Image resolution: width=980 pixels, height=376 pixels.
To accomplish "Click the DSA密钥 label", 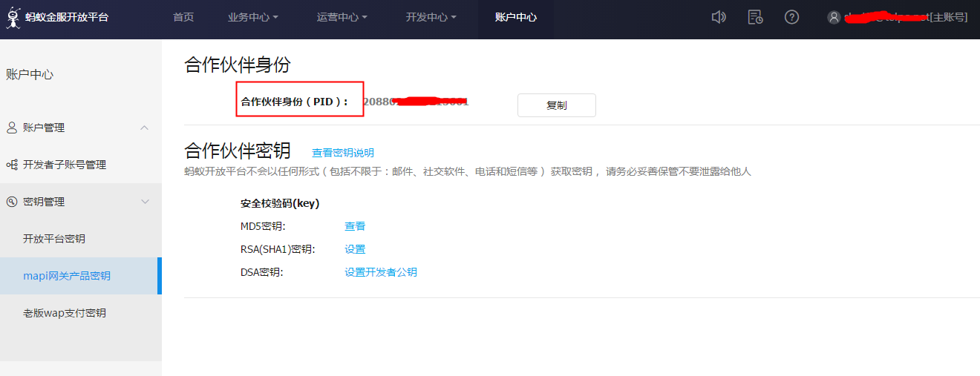I will coord(261,272).
